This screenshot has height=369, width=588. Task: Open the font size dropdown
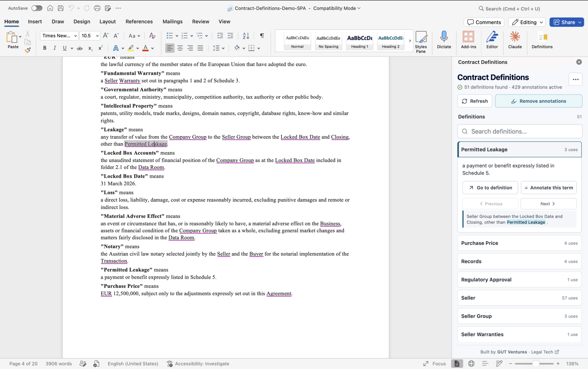coord(97,36)
